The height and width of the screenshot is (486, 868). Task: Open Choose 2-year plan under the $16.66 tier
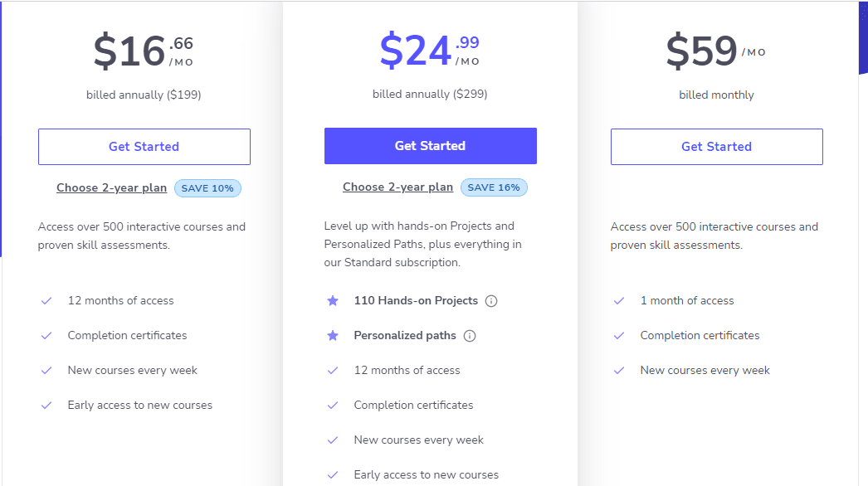(111, 187)
